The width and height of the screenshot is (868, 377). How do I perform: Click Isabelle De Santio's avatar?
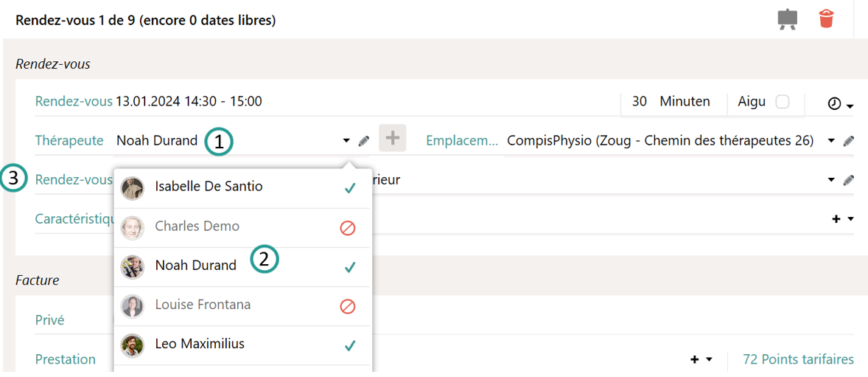pyautogui.click(x=133, y=188)
